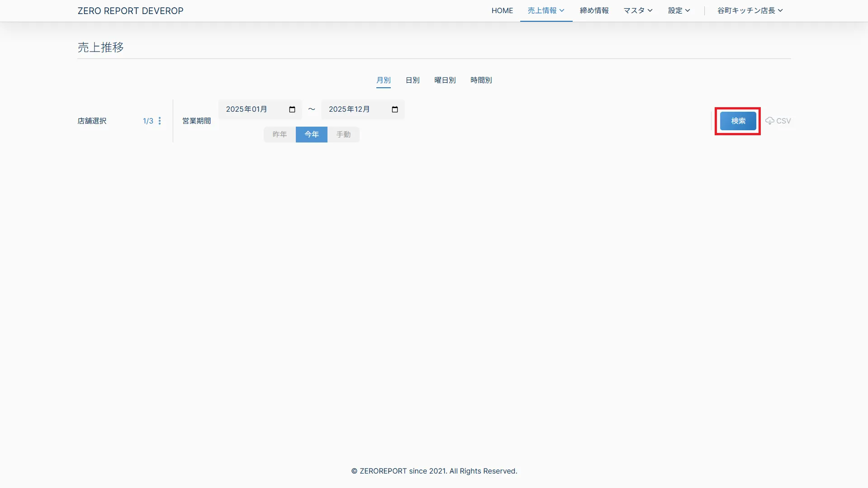This screenshot has height=488, width=868.
Task: Open store selection three-dot menu
Action: [x=160, y=121]
